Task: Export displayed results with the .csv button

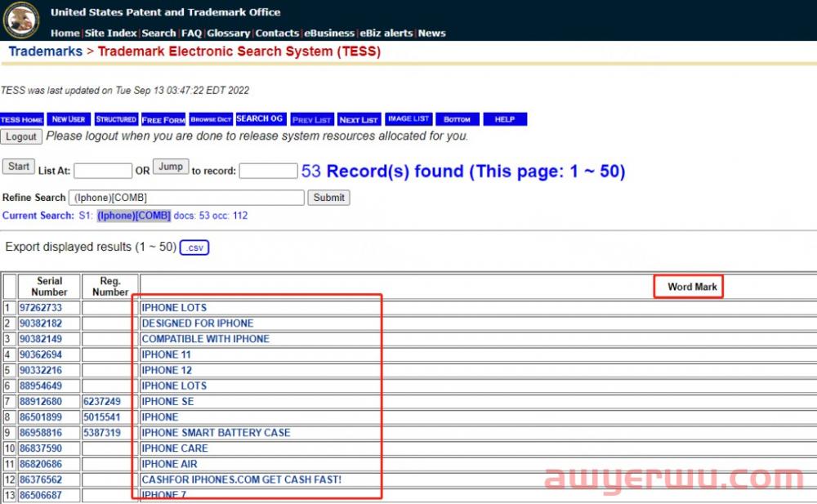Action: (194, 248)
